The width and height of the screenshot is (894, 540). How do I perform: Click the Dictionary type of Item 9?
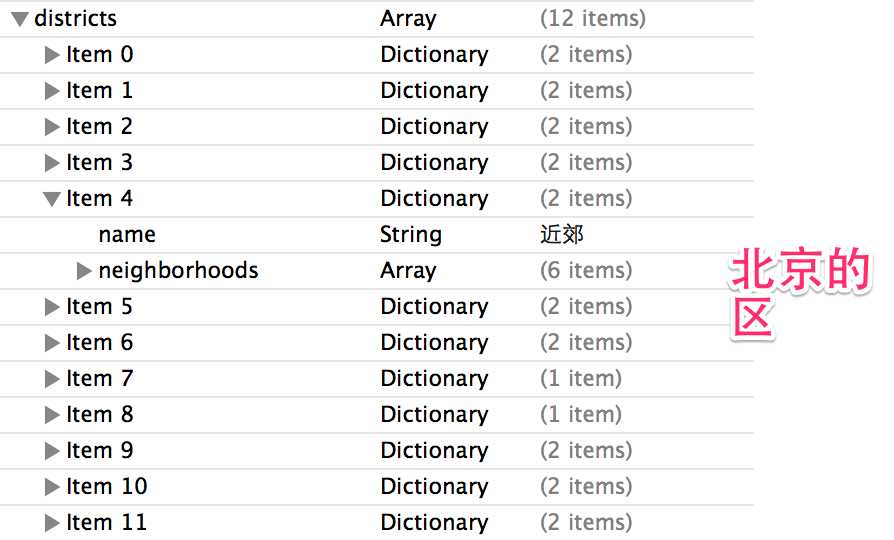pyautogui.click(x=434, y=450)
